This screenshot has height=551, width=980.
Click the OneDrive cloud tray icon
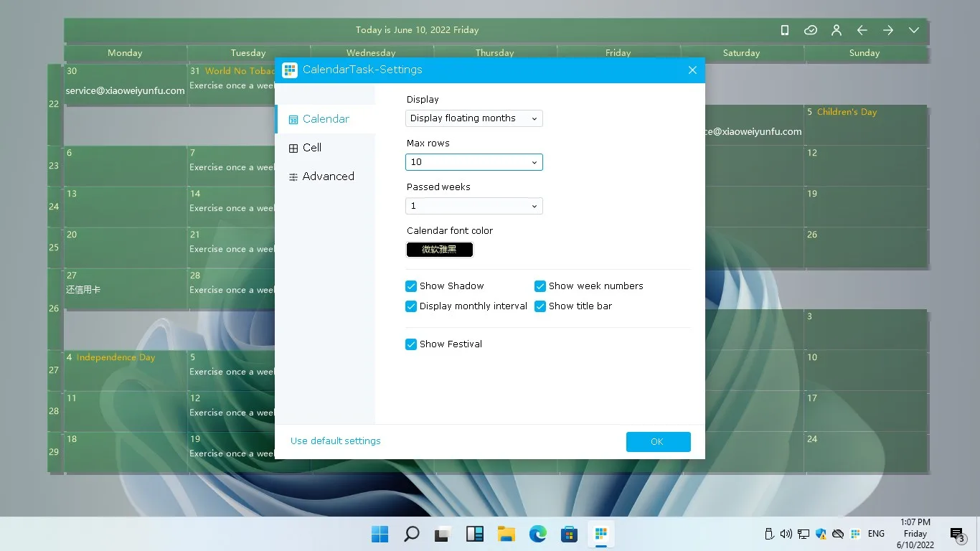838,534
